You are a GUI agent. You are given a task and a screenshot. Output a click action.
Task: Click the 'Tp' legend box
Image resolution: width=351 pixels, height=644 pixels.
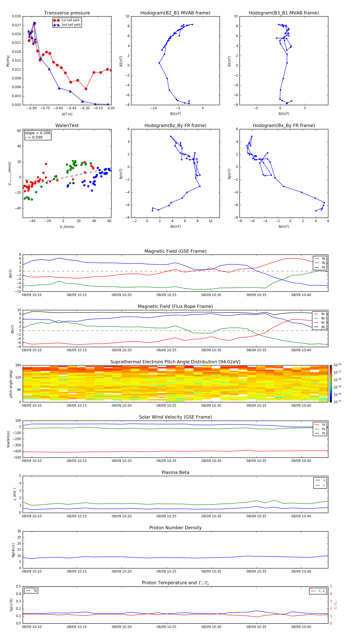(31, 591)
